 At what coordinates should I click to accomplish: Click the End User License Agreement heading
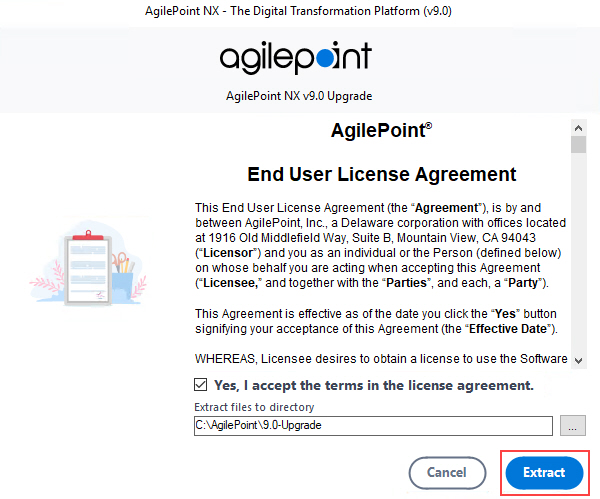point(382,174)
